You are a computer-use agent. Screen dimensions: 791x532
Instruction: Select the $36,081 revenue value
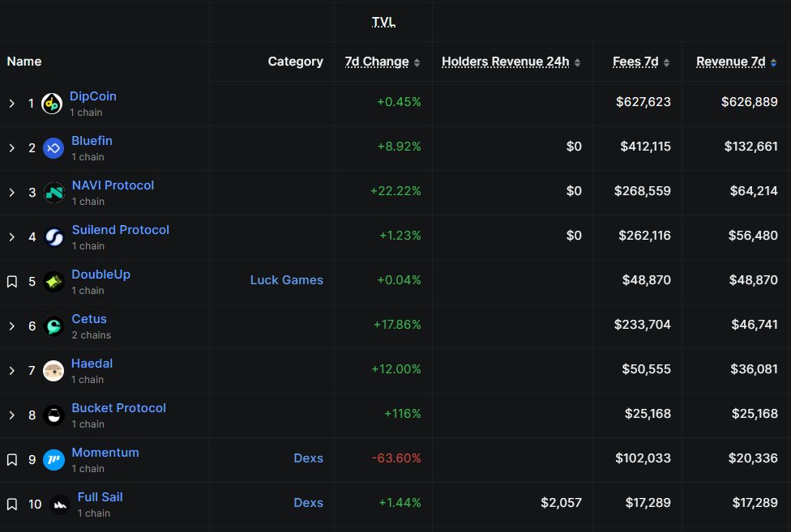[x=754, y=369]
